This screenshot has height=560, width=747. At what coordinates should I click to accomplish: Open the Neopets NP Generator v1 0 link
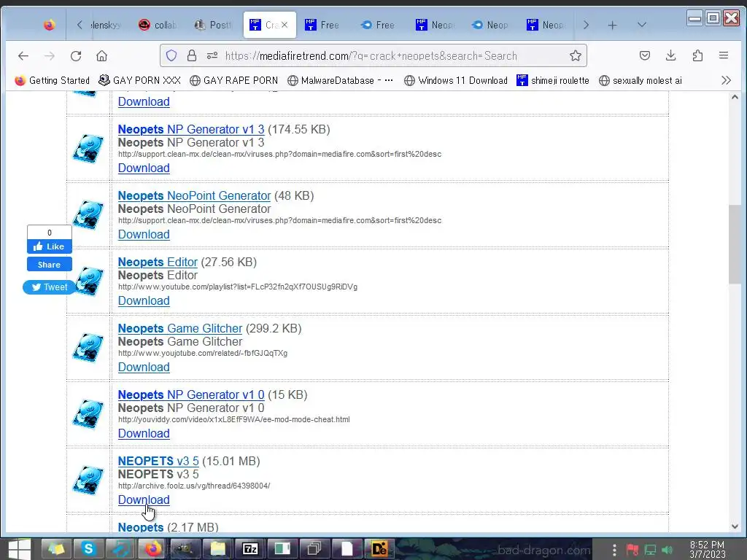pyautogui.click(x=191, y=394)
